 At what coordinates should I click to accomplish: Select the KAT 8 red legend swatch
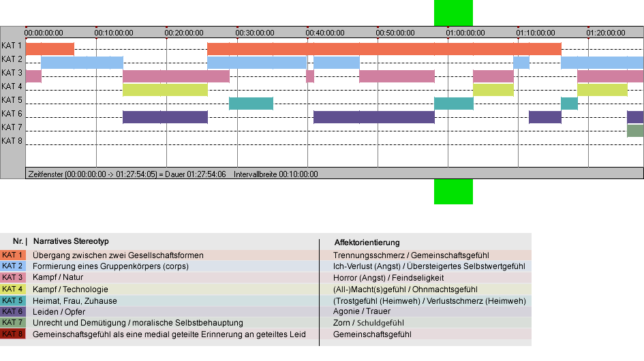click(x=13, y=334)
